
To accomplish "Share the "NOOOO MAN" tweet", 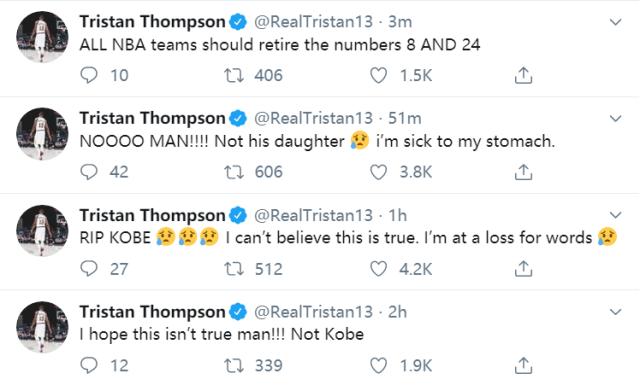I will click(x=523, y=172).
